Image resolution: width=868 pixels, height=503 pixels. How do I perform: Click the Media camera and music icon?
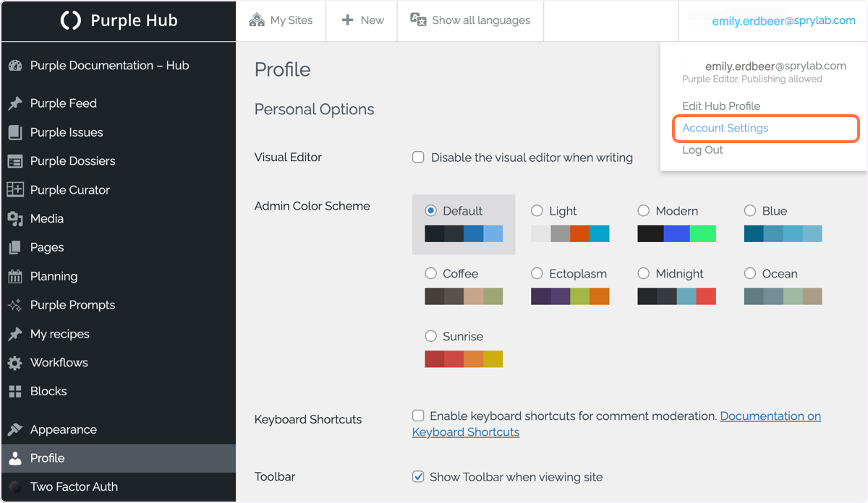pyautogui.click(x=15, y=218)
